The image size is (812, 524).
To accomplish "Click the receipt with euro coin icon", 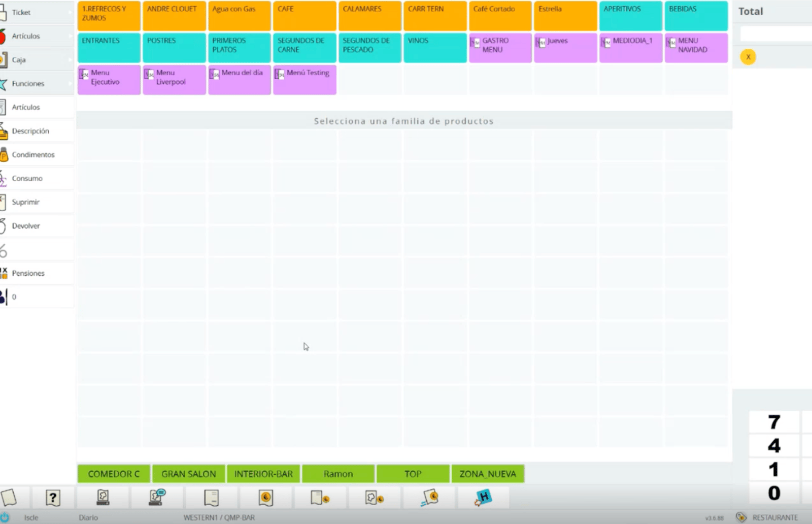I will click(266, 498).
